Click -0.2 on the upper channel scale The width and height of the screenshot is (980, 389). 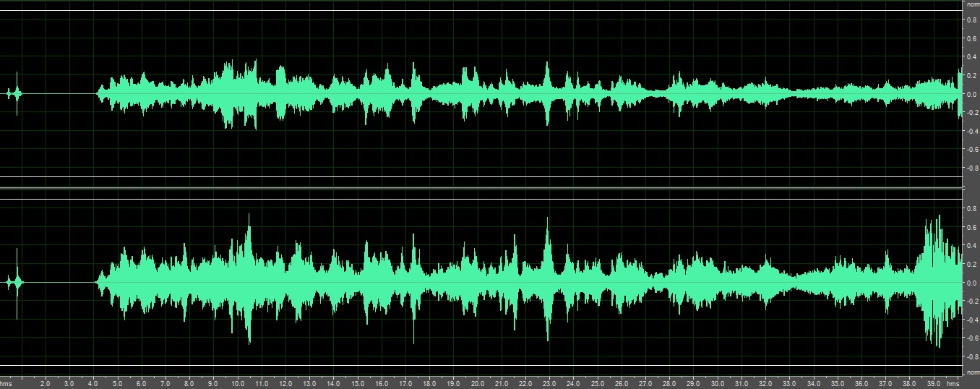[972, 113]
